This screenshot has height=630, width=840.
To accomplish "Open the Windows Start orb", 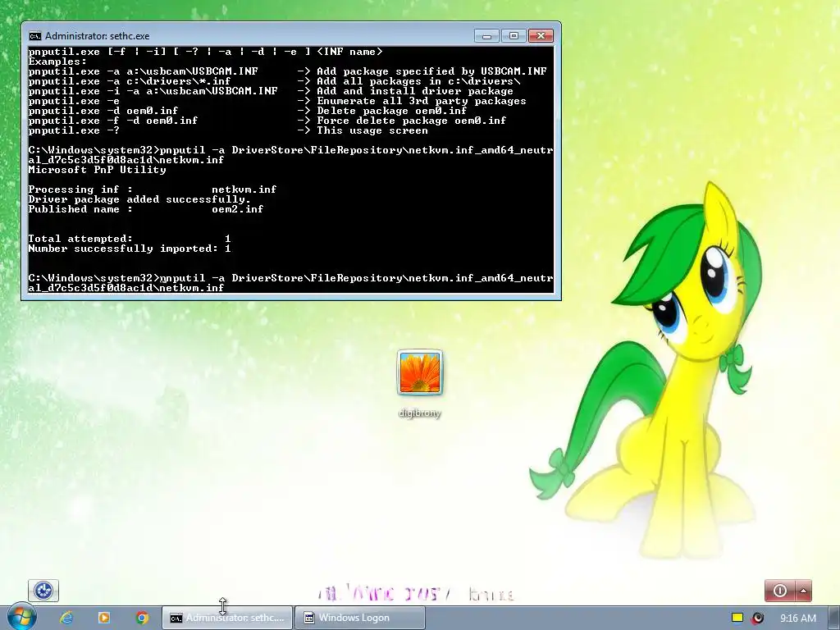I will tap(21, 617).
